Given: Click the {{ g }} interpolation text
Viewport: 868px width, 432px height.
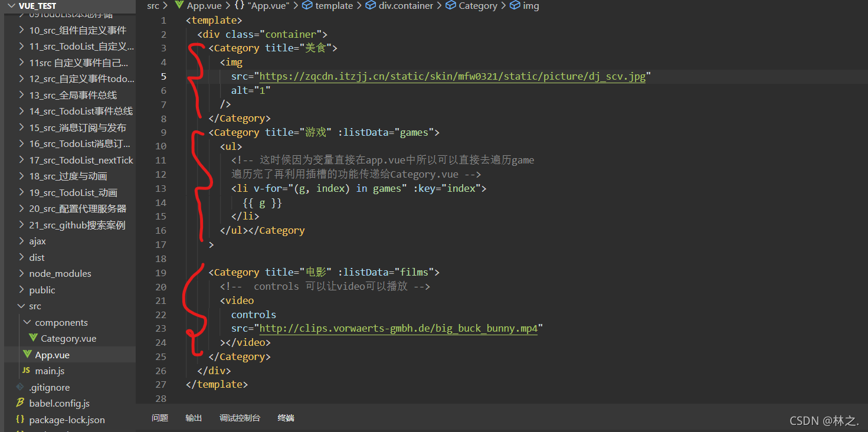Looking at the screenshot, I should tap(262, 202).
